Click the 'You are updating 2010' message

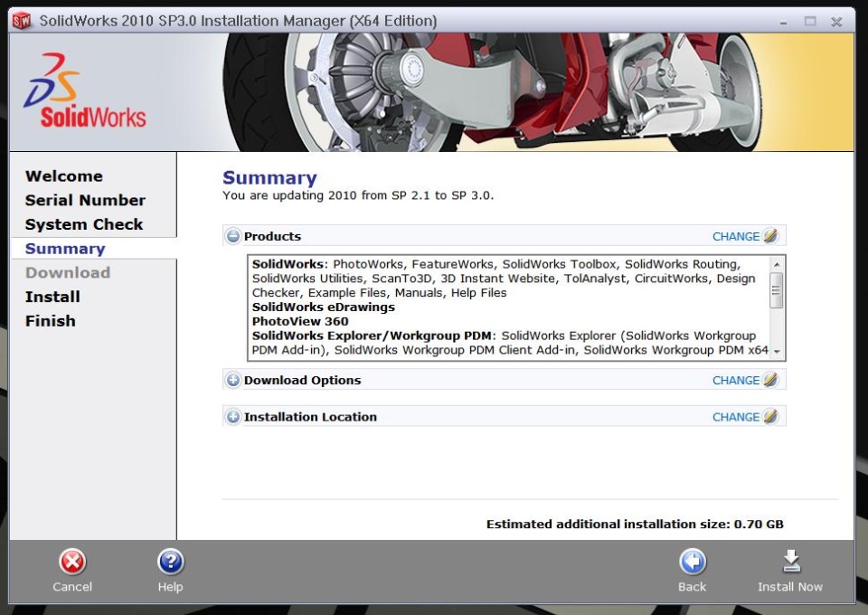point(358,195)
